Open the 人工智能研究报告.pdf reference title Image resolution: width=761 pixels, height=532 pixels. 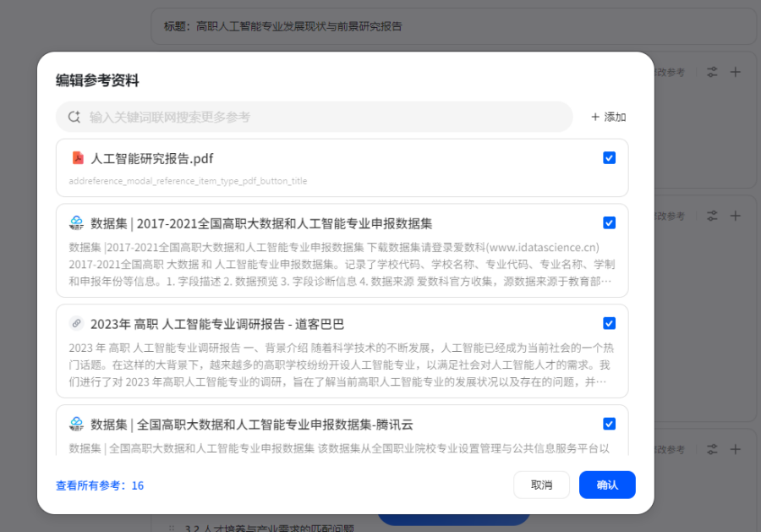[x=152, y=158]
